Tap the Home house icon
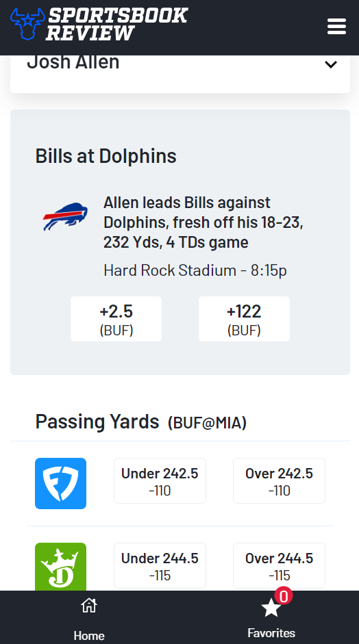The width and height of the screenshot is (359, 644). click(89, 605)
